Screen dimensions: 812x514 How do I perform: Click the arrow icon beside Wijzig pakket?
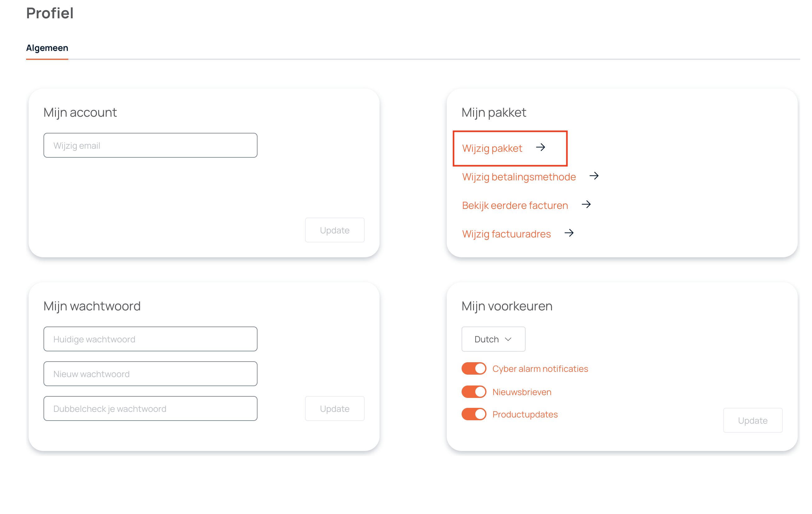point(541,147)
